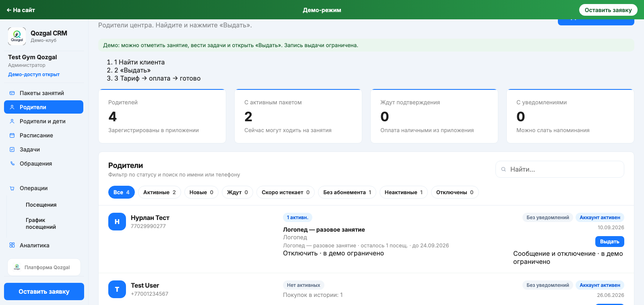
Task: Click the blue T avatar of Test User
Action: (117, 289)
